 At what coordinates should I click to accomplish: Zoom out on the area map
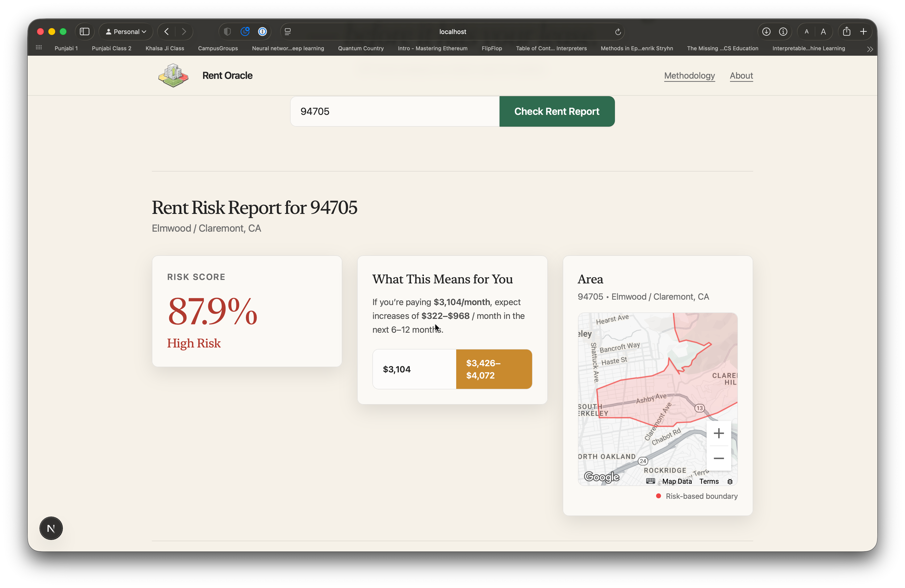718,458
